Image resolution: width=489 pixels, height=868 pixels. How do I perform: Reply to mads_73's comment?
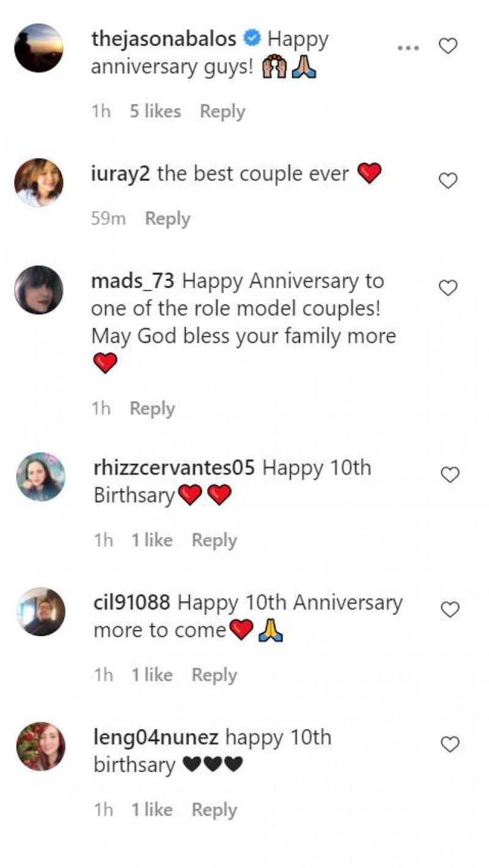tap(152, 408)
